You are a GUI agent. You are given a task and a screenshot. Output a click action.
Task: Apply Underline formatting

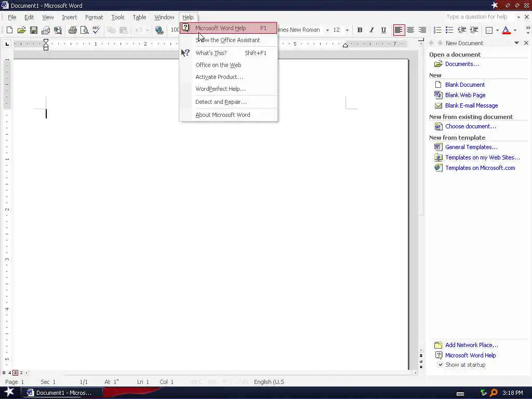pyautogui.click(x=383, y=30)
